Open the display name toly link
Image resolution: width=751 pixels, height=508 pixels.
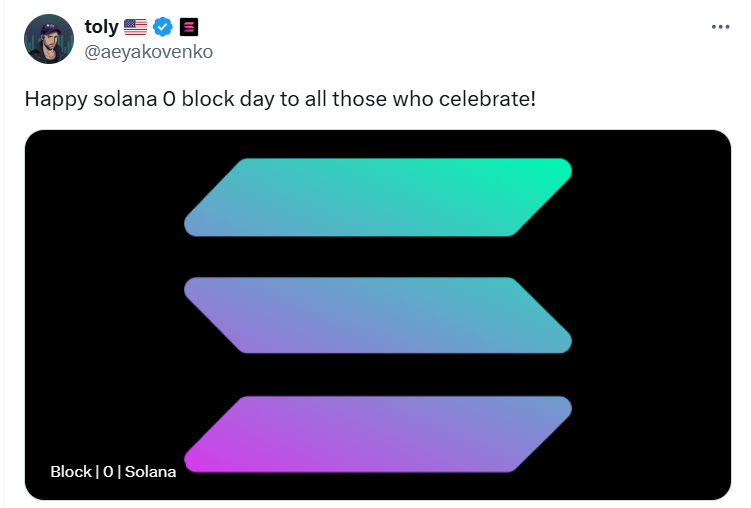(102, 27)
